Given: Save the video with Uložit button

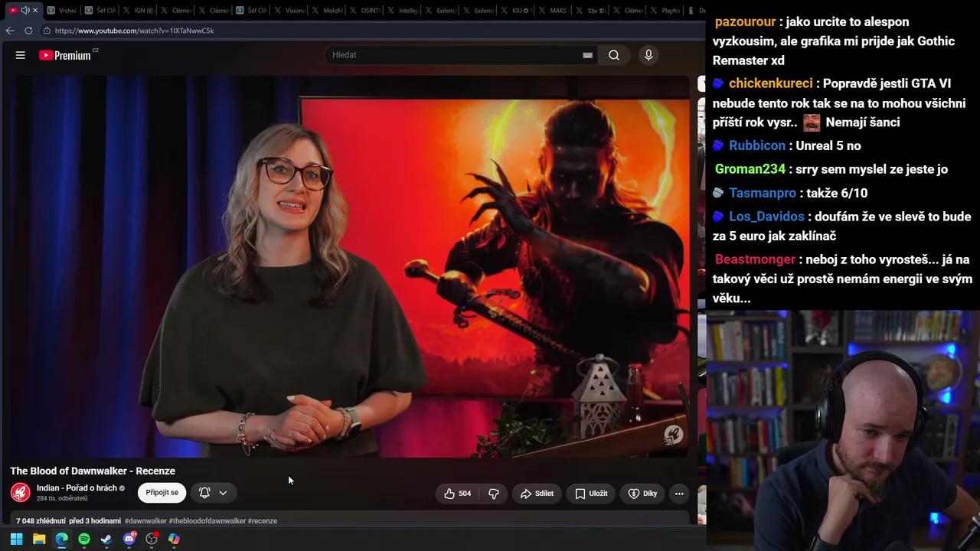Looking at the screenshot, I should tap(591, 494).
